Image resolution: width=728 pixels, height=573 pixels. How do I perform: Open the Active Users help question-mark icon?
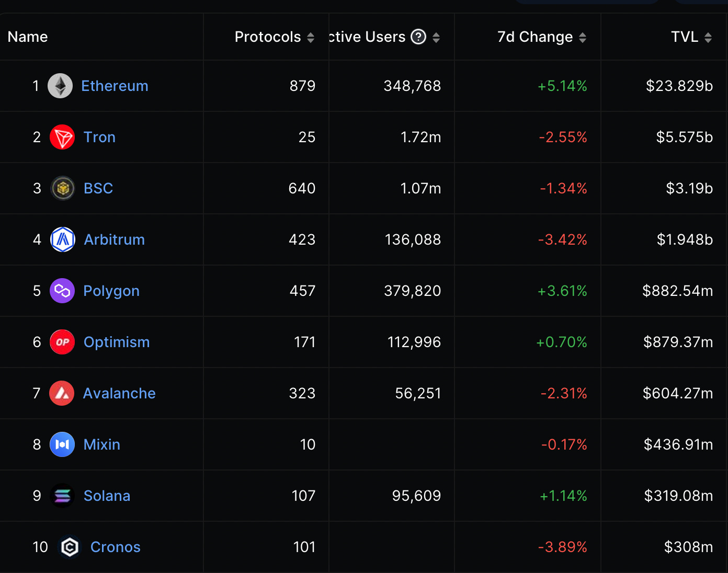418,37
